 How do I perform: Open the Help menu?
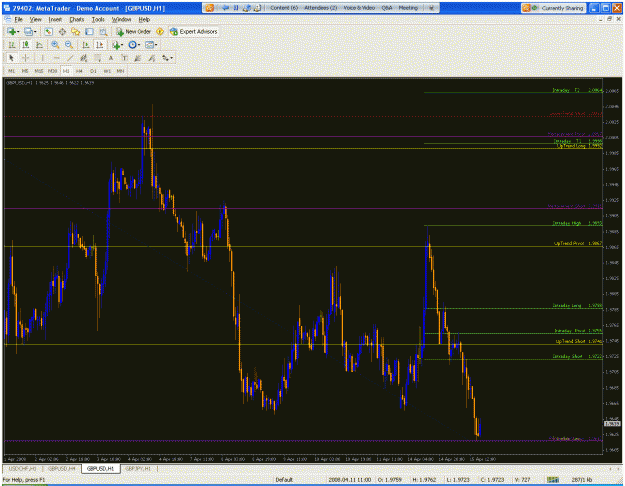coord(144,19)
